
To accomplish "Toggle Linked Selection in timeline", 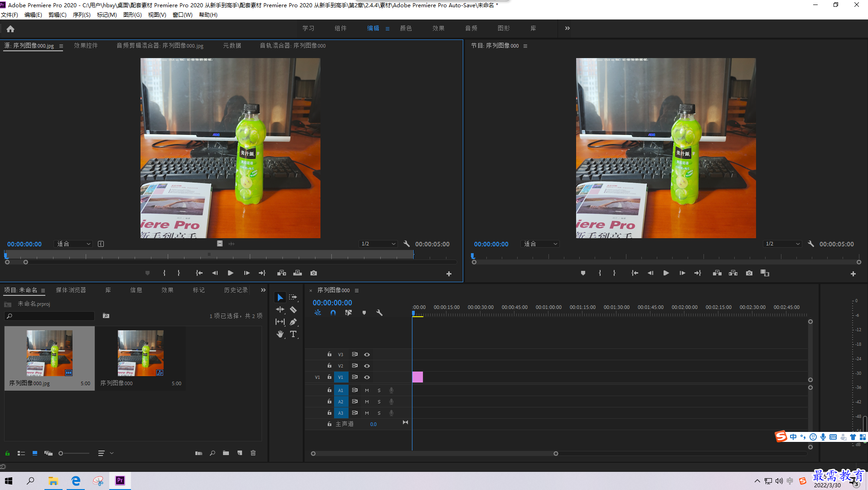I will click(348, 313).
